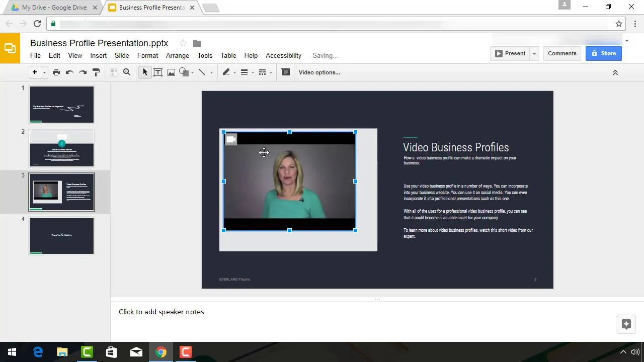The height and width of the screenshot is (362, 644).
Task: Select slide 2 thumbnail
Action: 61,148
